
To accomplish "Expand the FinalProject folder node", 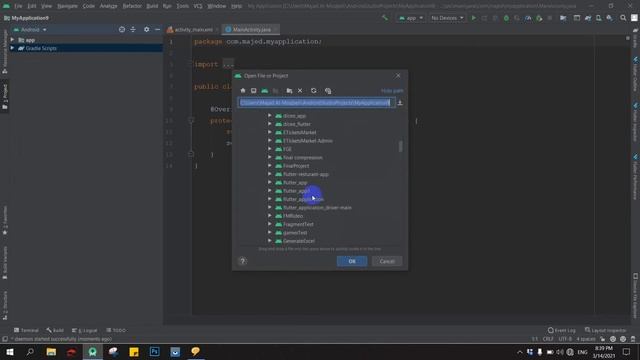I will coord(270,166).
